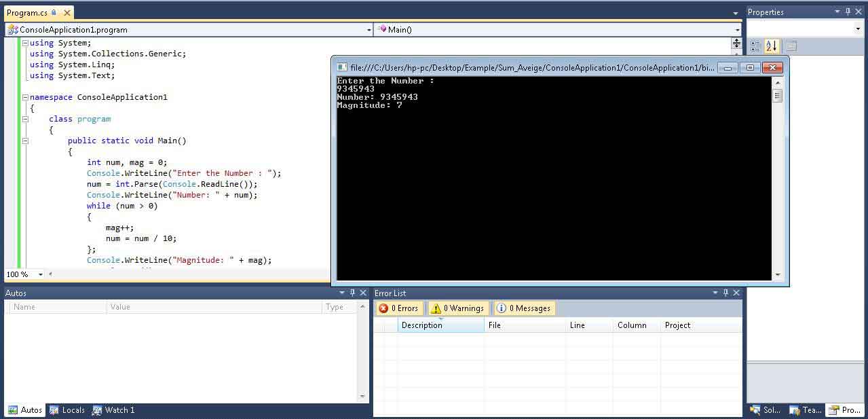Switch to the Watch 1 tab

click(x=113, y=410)
